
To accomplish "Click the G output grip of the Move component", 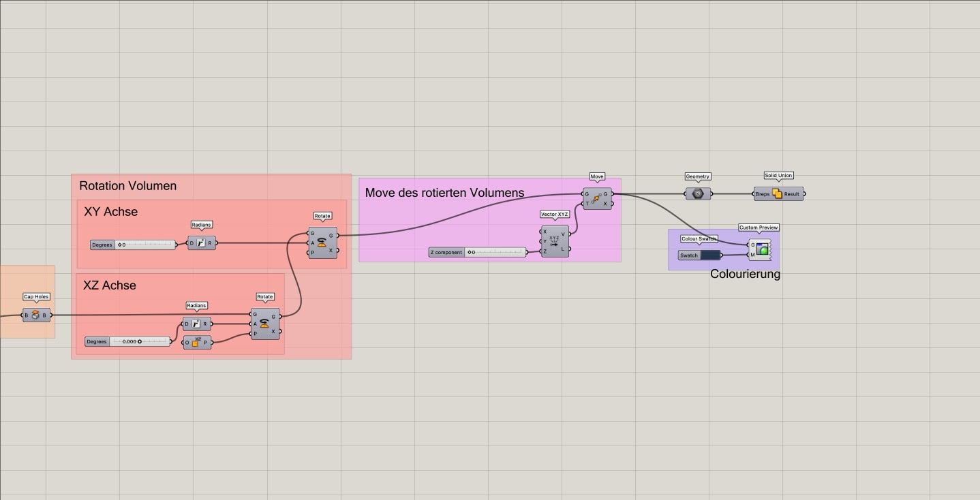I will (612, 193).
